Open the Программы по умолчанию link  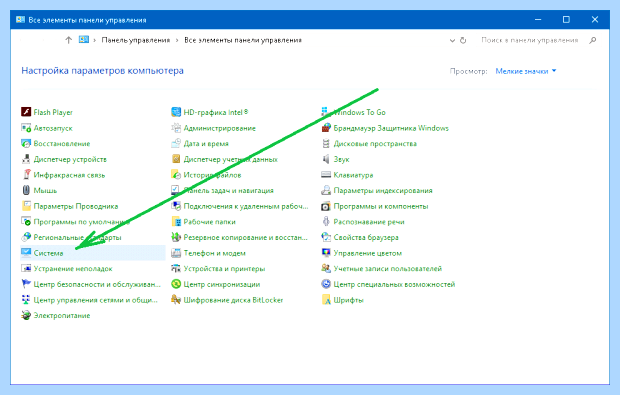[81, 222]
